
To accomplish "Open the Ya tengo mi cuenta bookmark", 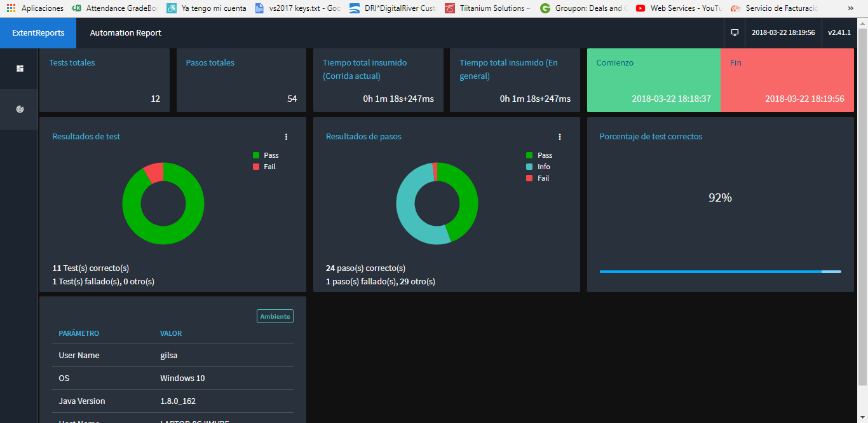I will 207,8.
